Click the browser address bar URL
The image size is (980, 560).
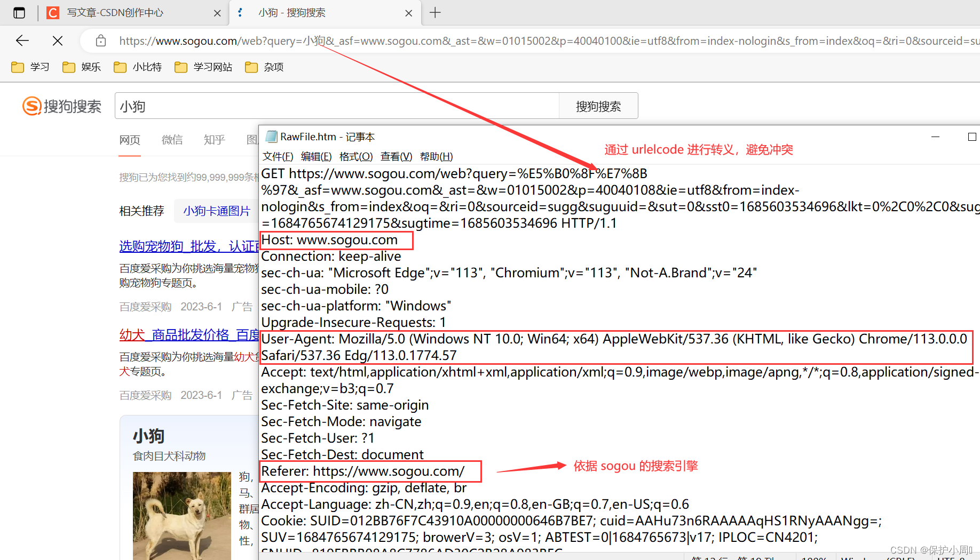click(x=549, y=41)
